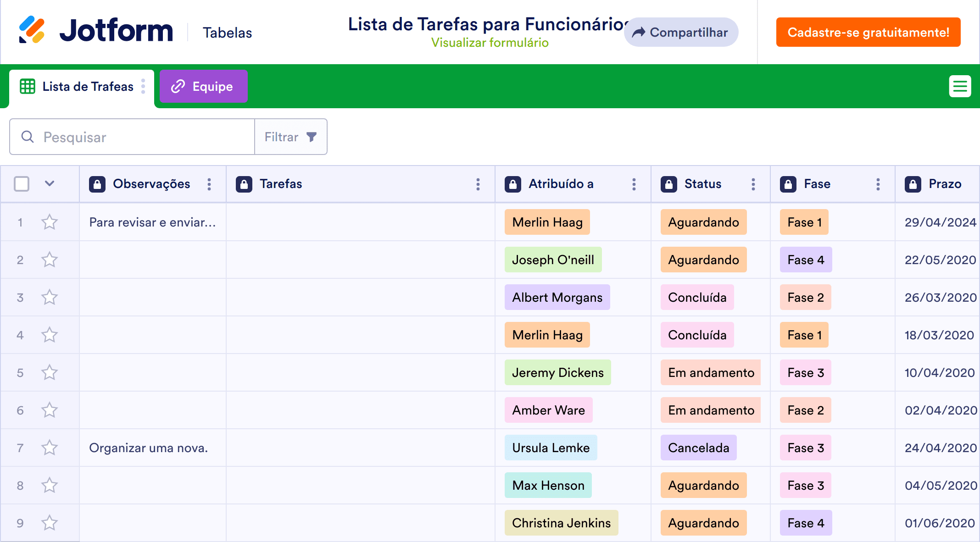
Task: Expand the dropdown arrow next to select-all checkbox
Action: (49, 184)
